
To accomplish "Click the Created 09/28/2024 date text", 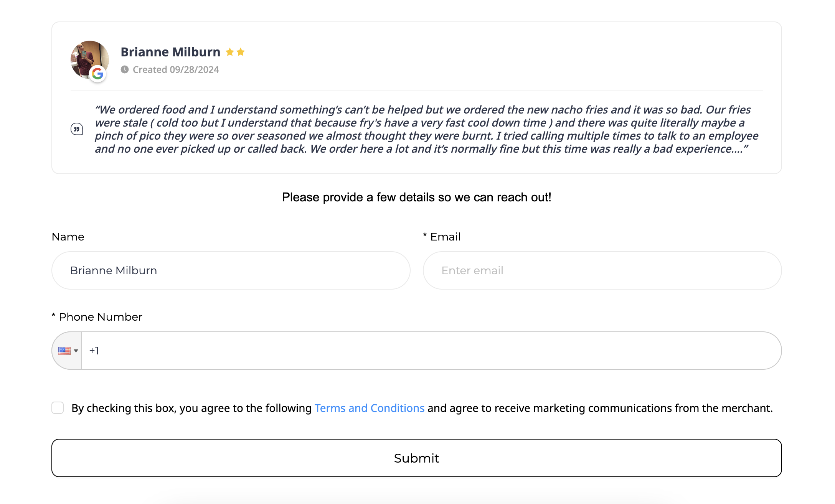I will pyautogui.click(x=176, y=69).
